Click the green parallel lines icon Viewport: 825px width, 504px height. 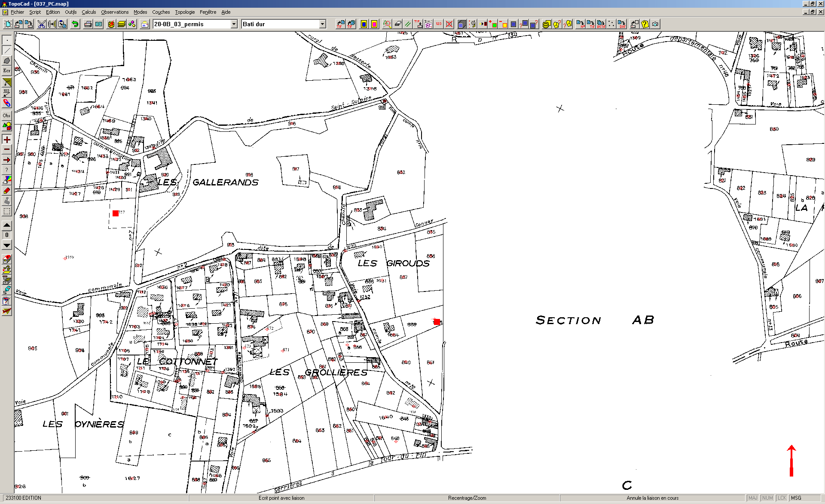coord(408,24)
